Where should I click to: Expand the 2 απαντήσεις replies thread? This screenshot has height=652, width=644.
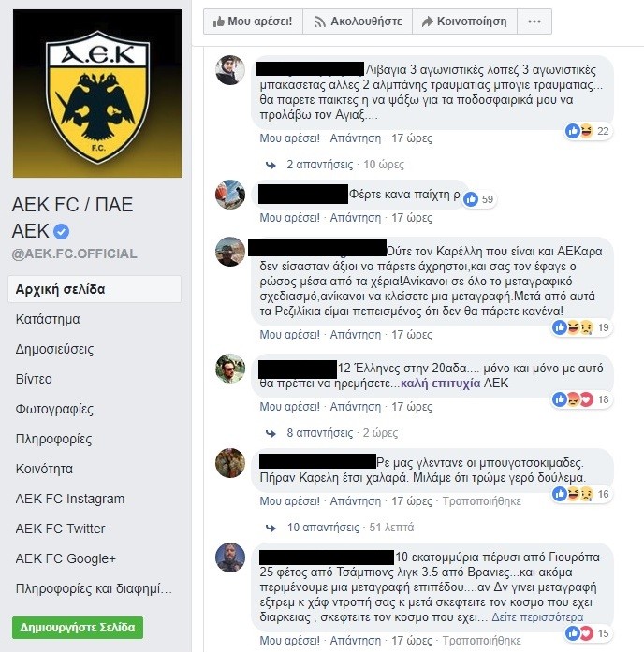click(x=319, y=165)
